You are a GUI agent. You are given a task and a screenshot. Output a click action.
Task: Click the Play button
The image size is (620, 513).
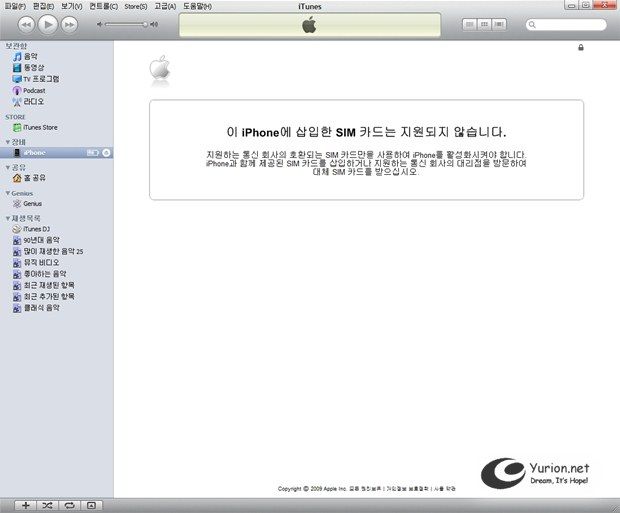pos(48,25)
